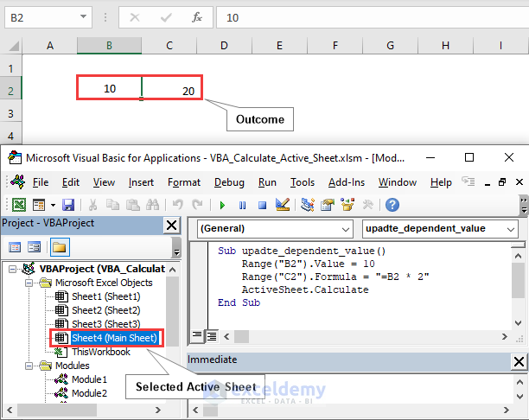Open Properties Window toolbar icon
Image resolution: width=529 pixels, height=420 pixels.
point(328,205)
